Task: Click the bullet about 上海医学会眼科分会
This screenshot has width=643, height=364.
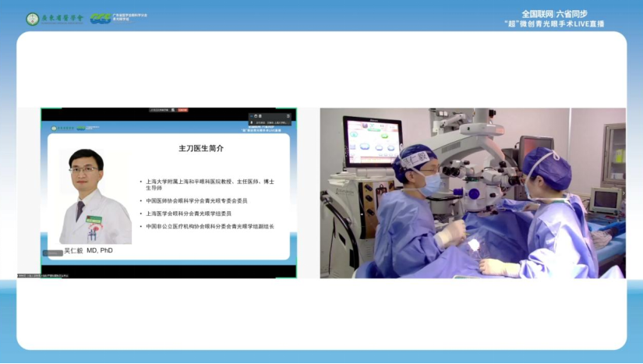Action: coord(190,213)
